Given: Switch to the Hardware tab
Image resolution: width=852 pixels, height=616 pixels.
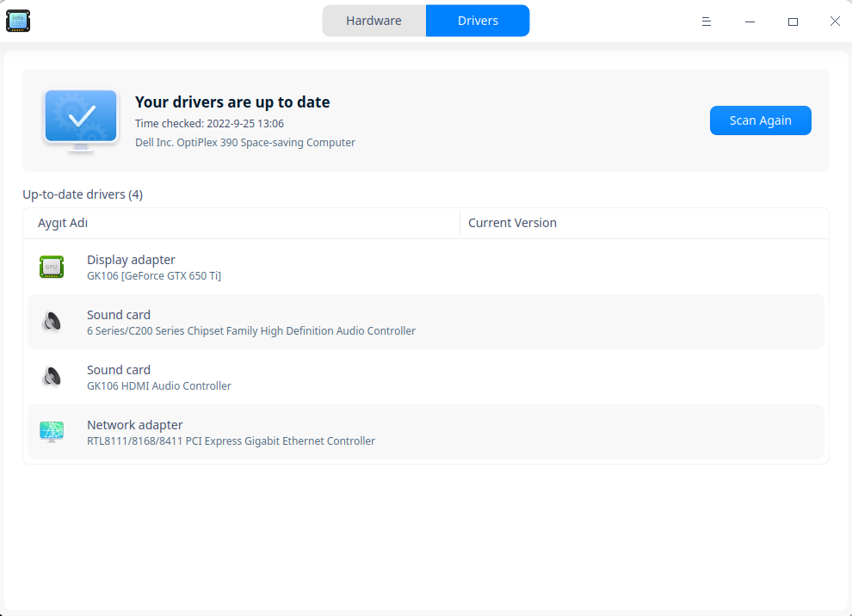Looking at the screenshot, I should (x=374, y=21).
